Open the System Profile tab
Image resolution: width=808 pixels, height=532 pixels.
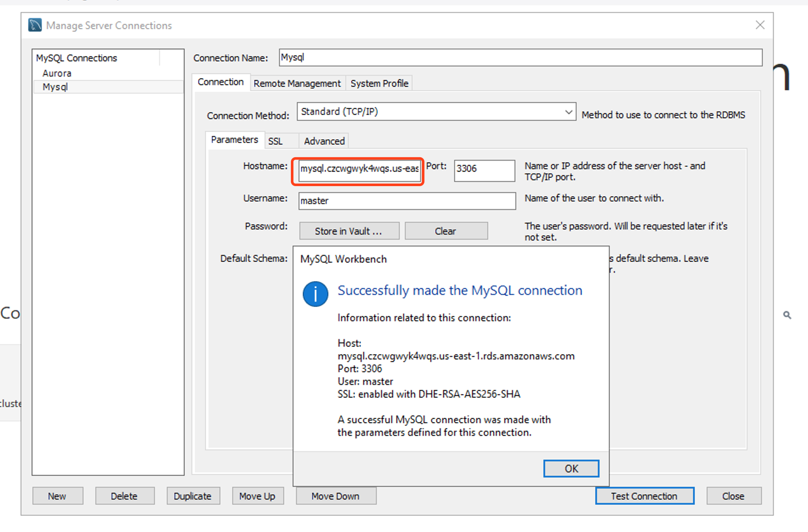pyautogui.click(x=379, y=83)
